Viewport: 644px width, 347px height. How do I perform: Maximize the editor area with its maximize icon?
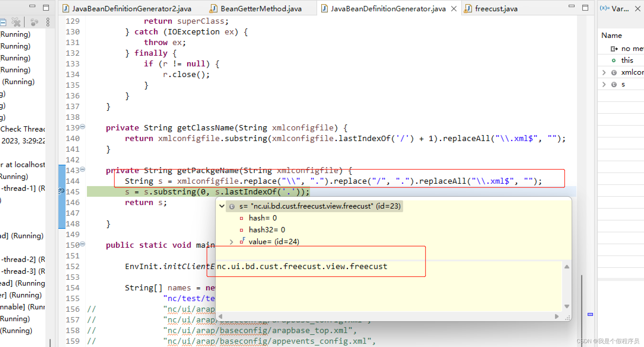(585, 8)
